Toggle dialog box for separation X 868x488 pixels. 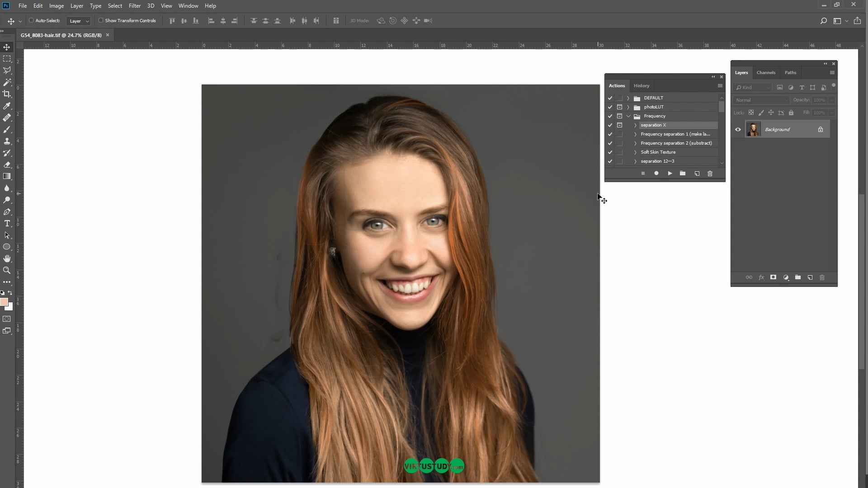[x=620, y=125]
